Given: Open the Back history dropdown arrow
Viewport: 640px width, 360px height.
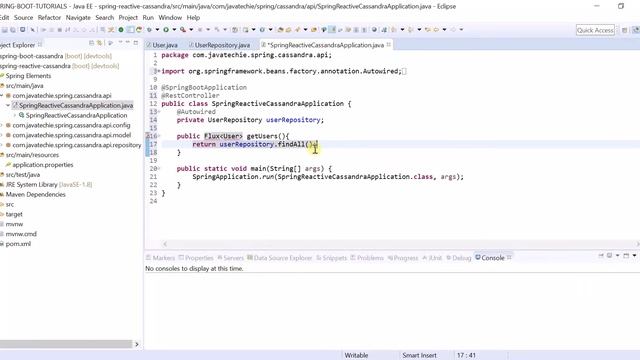Looking at the screenshot, I should (x=444, y=30).
